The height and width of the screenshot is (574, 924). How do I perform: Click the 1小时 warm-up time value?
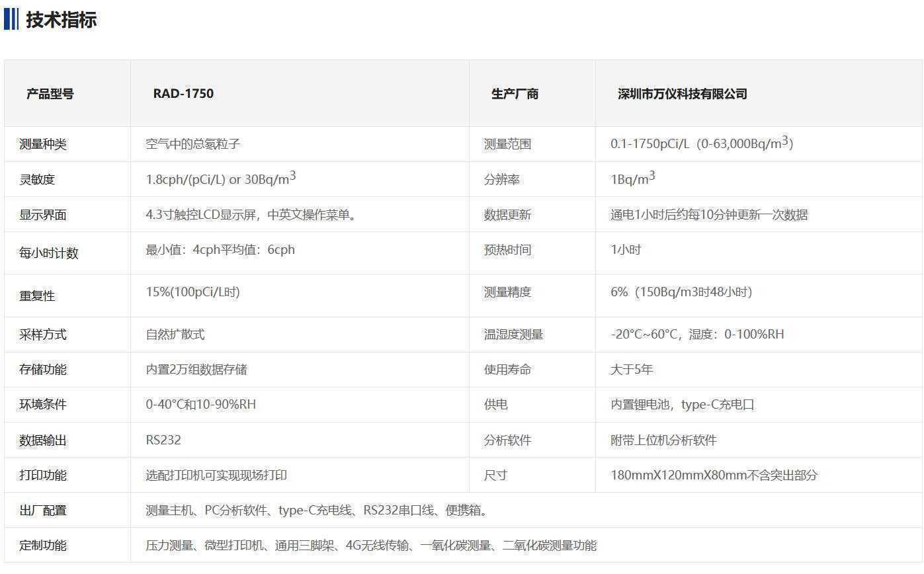[x=626, y=249]
